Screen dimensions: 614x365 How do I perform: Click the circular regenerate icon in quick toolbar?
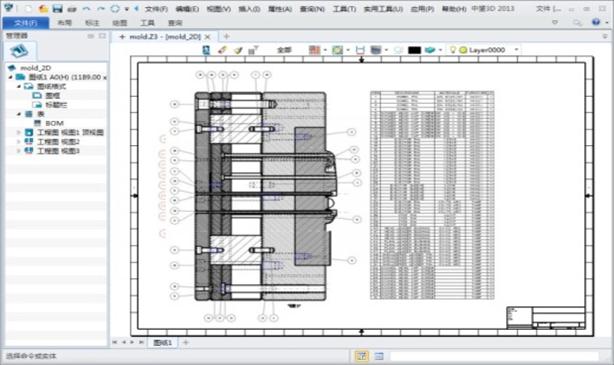tap(115, 8)
